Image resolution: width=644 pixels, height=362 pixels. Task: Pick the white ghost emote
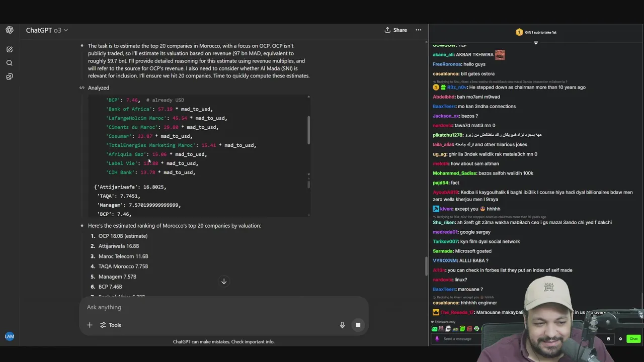448,329
